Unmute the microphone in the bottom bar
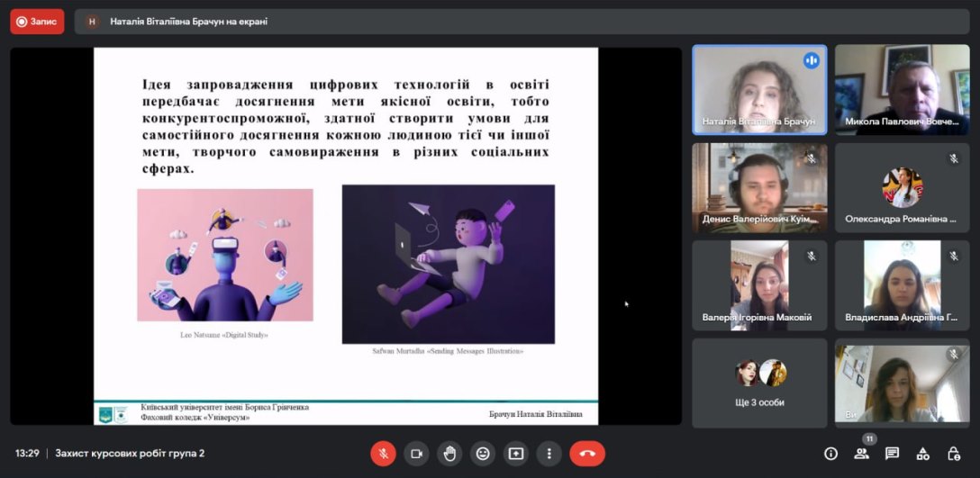 [383, 454]
